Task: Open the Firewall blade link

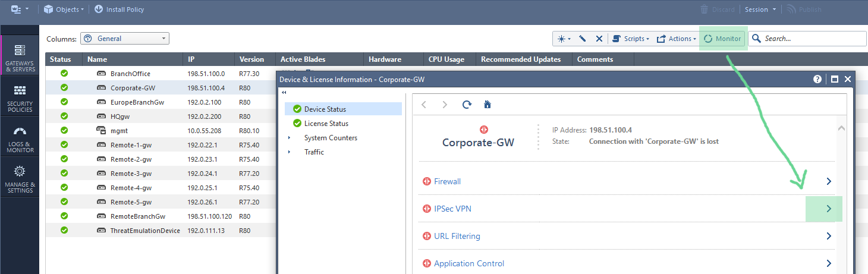Action: [x=447, y=181]
